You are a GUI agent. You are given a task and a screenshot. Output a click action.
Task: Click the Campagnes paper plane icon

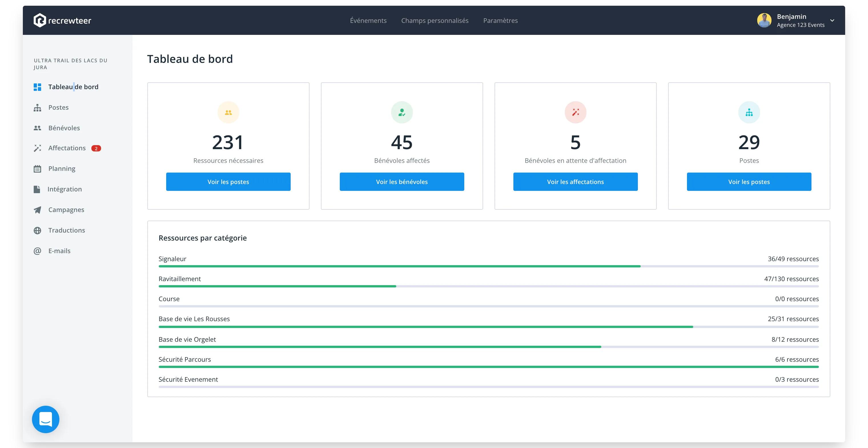(x=37, y=210)
